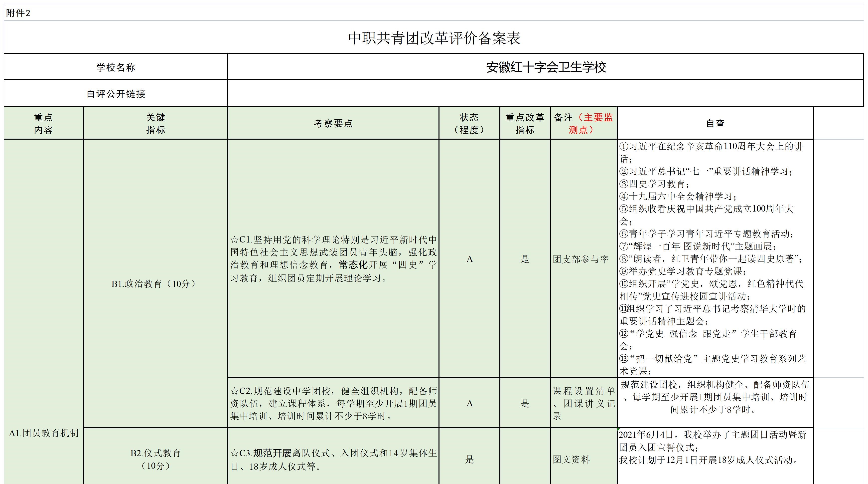
Task: Select the school name 安徽红十字会卫生学校 cell
Action: coord(546,67)
